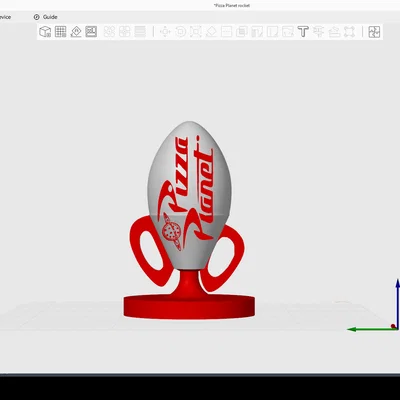Click the Arrange all objects icon

(91, 32)
